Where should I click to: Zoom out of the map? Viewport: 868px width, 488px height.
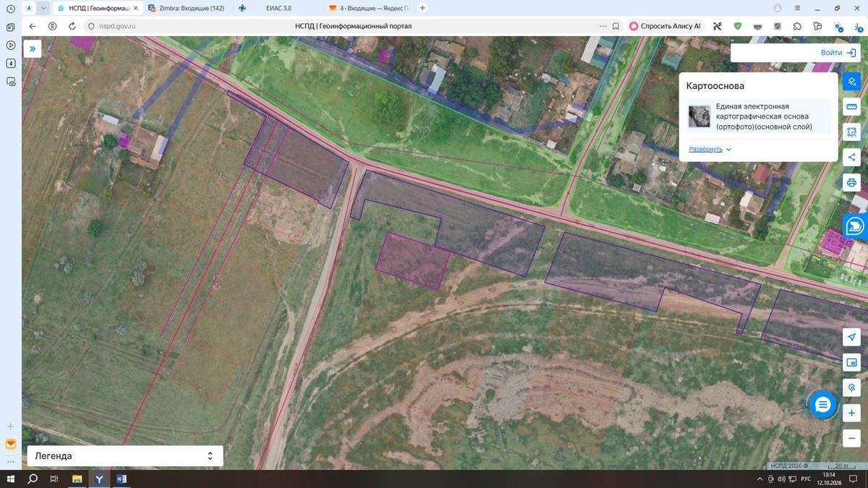(x=851, y=438)
